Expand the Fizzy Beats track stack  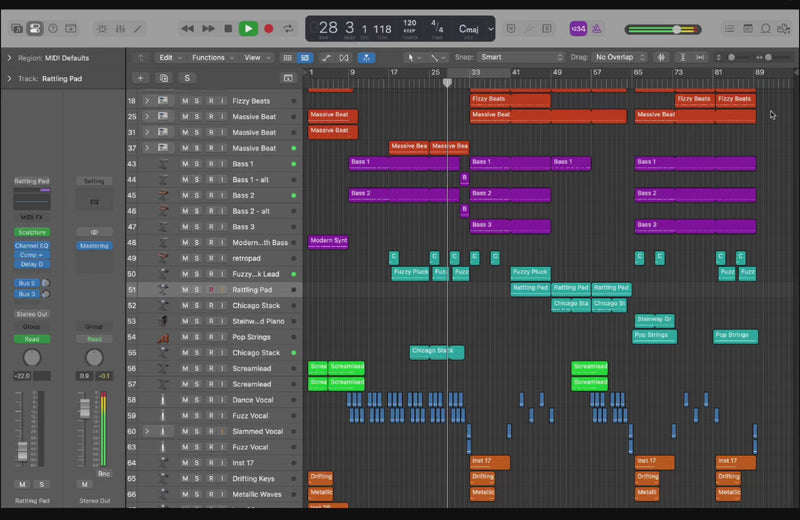pyautogui.click(x=147, y=101)
